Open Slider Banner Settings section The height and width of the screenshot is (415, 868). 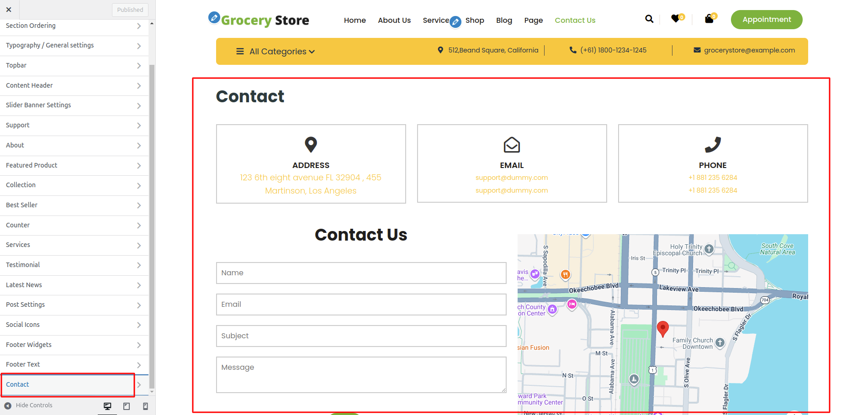[x=74, y=105]
